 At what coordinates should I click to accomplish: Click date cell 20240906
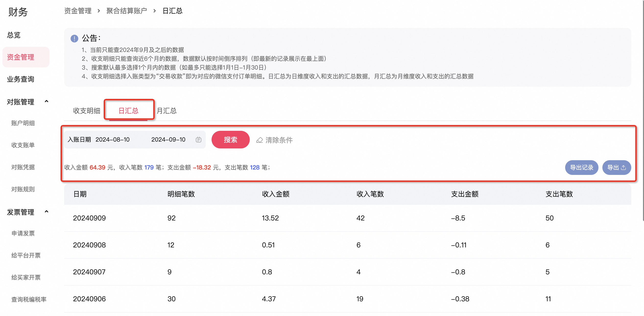[x=89, y=299]
